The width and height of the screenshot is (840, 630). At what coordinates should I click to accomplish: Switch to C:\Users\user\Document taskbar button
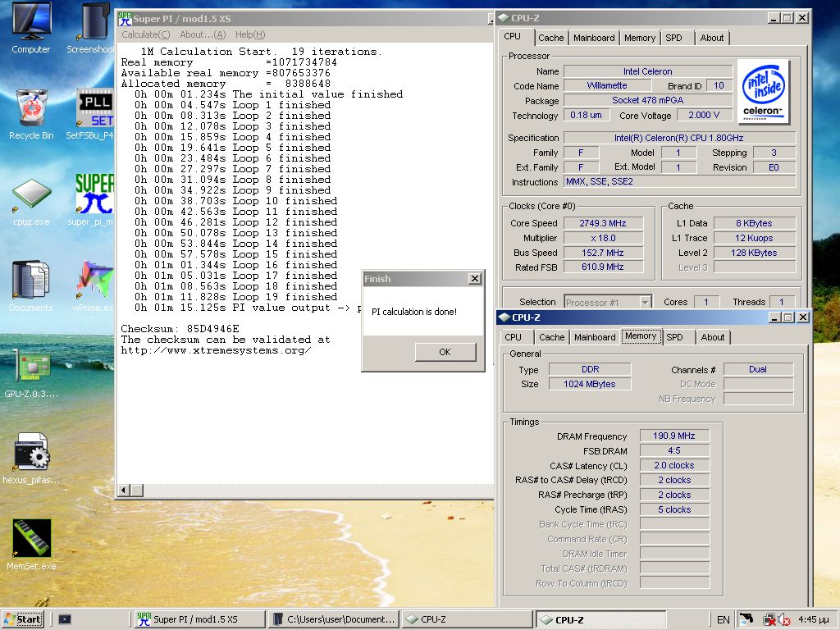pyautogui.click(x=333, y=619)
